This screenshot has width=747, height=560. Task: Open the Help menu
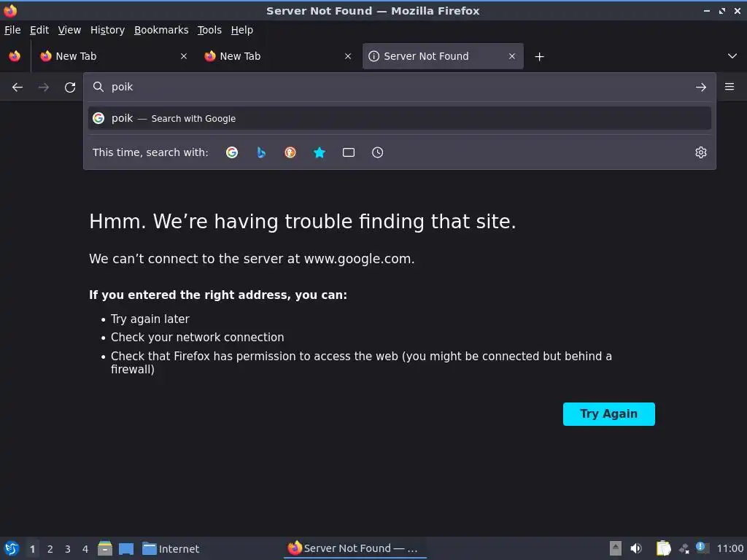[x=242, y=30]
